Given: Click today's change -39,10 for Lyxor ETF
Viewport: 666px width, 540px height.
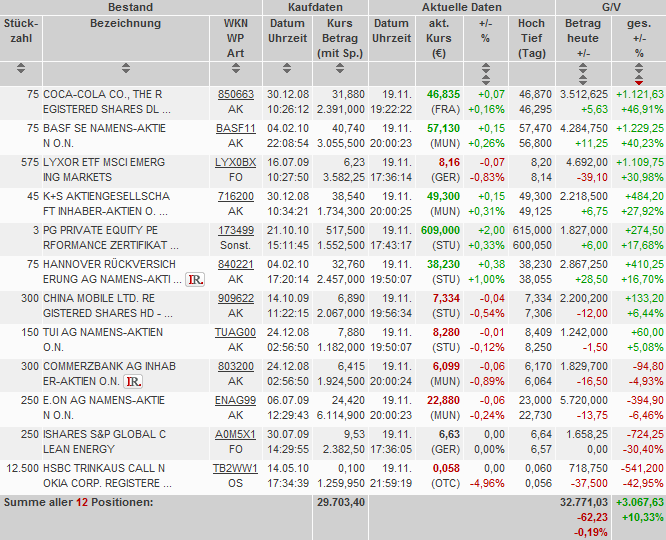Looking at the screenshot, I should (x=592, y=177).
